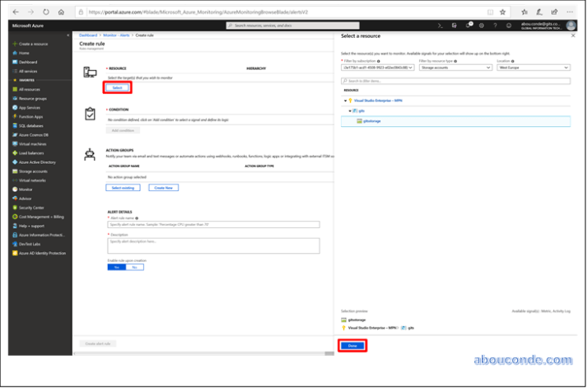This screenshot has width=588, height=388.
Task: Collapse the Visual Studio Enterprise subscription node
Action: tap(346, 101)
